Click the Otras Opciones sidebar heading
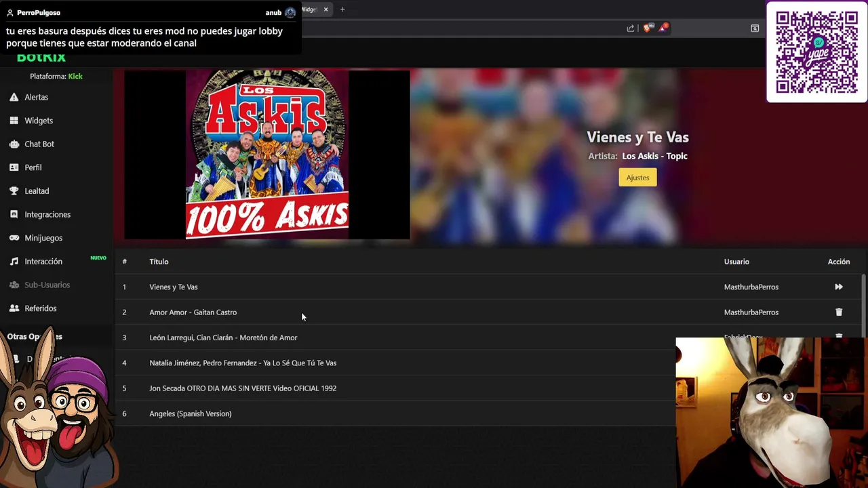Screen dimensions: 868x488 tap(35, 336)
